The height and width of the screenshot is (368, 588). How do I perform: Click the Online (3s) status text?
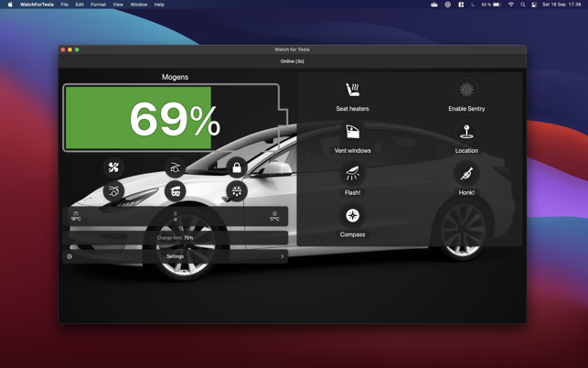pos(292,61)
